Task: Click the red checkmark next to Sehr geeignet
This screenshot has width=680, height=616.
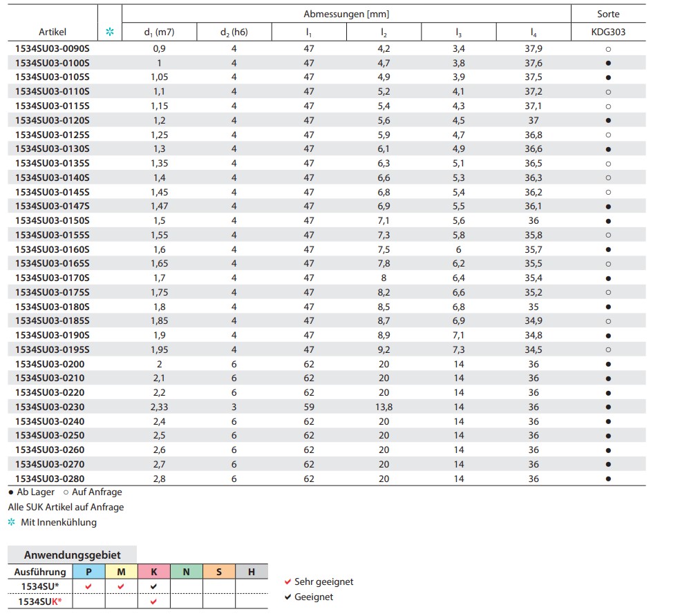Action: [287, 582]
